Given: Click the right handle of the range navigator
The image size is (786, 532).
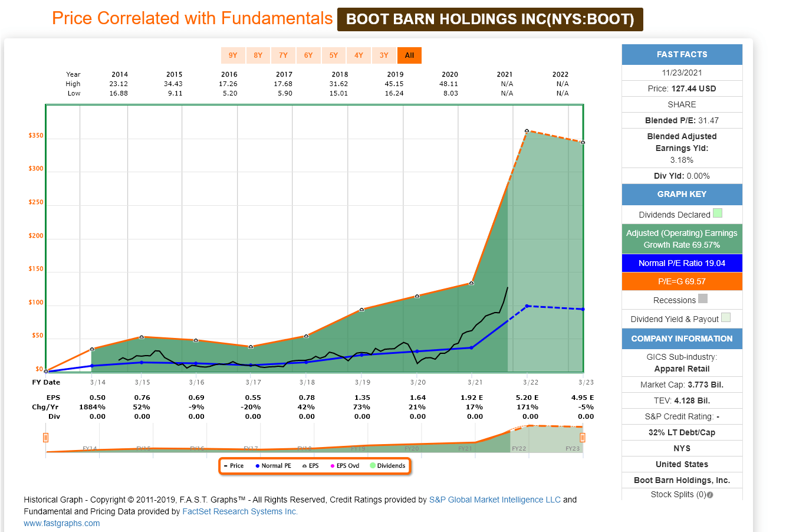Looking at the screenshot, I should coord(583,437).
